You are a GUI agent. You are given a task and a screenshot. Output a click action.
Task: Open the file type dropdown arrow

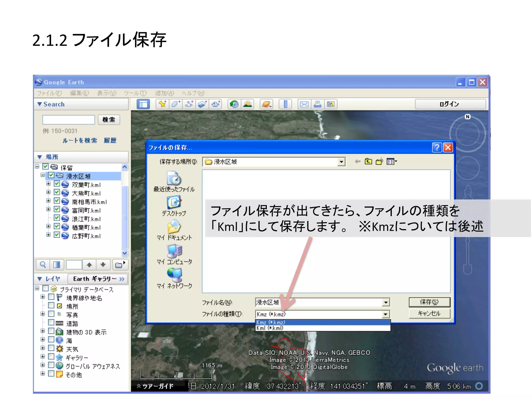pos(386,314)
